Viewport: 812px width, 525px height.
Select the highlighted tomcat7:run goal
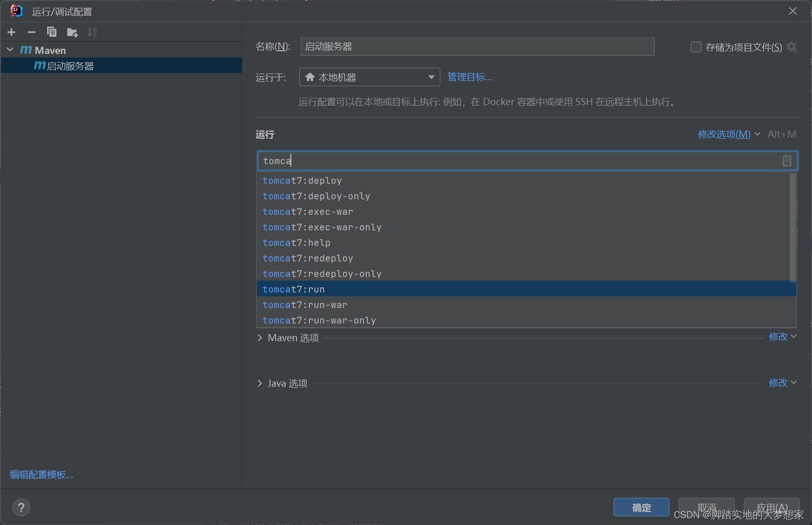526,289
